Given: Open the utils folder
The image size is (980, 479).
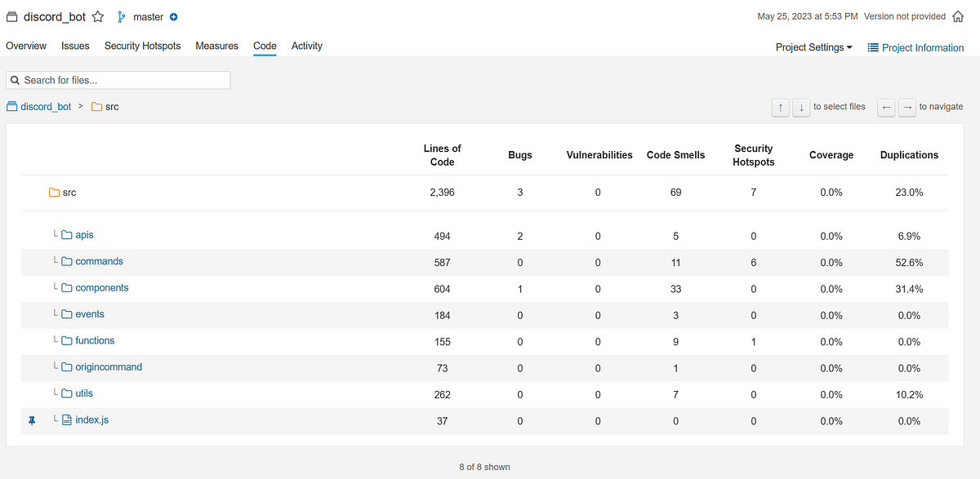Looking at the screenshot, I should pyautogui.click(x=84, y=393).
